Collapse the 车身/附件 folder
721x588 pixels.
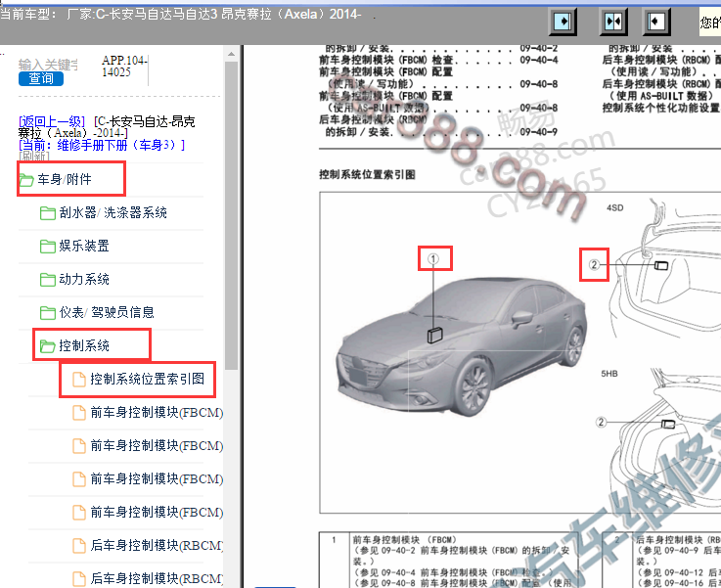[x=65, y=179]
